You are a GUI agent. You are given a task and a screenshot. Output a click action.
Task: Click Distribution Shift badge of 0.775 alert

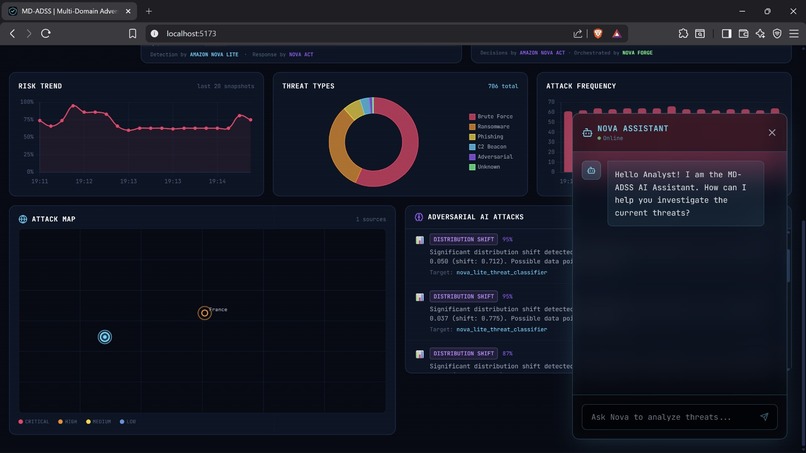[x=464, y=296]
